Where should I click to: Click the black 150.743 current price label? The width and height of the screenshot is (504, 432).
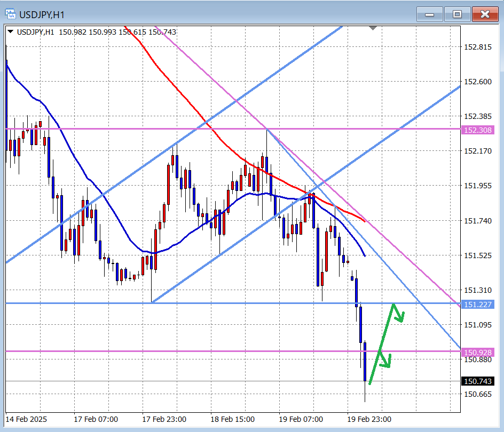[x=478, y=381]
